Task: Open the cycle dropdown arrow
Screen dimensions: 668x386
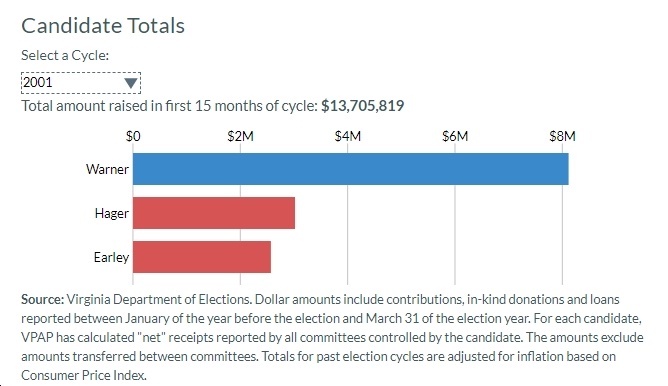Action: point(131,83)
